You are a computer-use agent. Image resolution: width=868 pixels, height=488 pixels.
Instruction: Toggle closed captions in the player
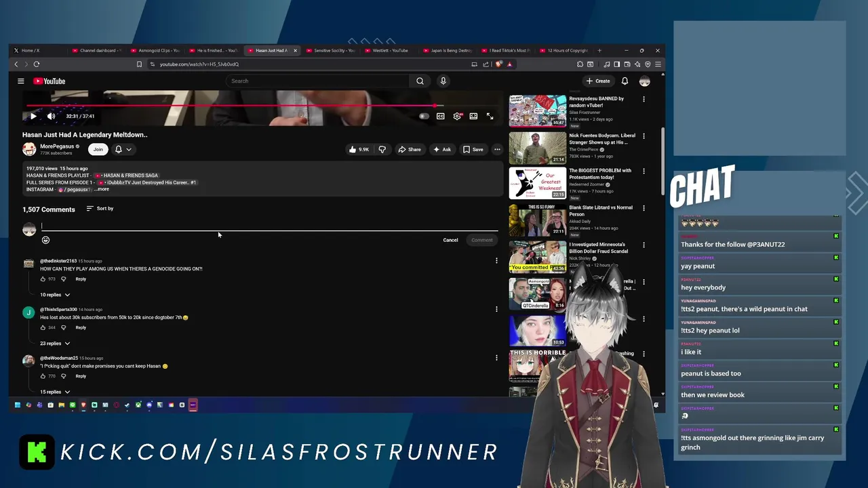[x=441, y=117]
